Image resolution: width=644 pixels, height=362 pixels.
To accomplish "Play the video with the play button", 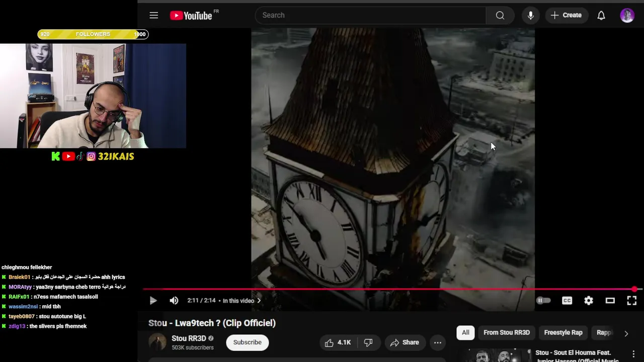I will click(153, 301).
